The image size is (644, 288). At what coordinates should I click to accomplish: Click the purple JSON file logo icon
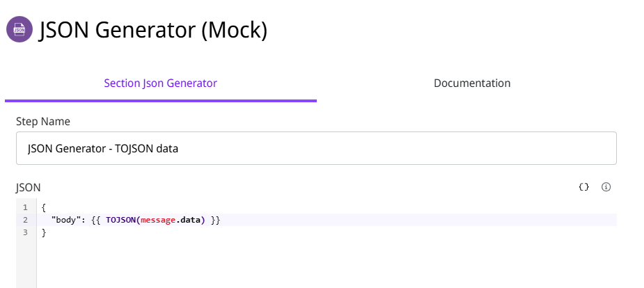pos(19,30)
